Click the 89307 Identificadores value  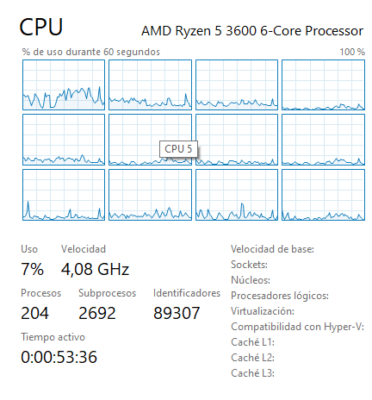tap(177, 313)
